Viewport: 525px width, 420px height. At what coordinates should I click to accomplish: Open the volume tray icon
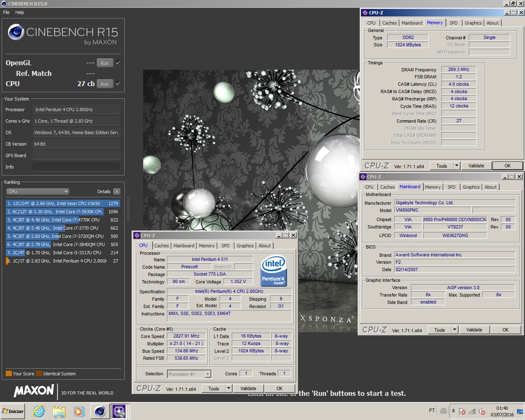482,411
